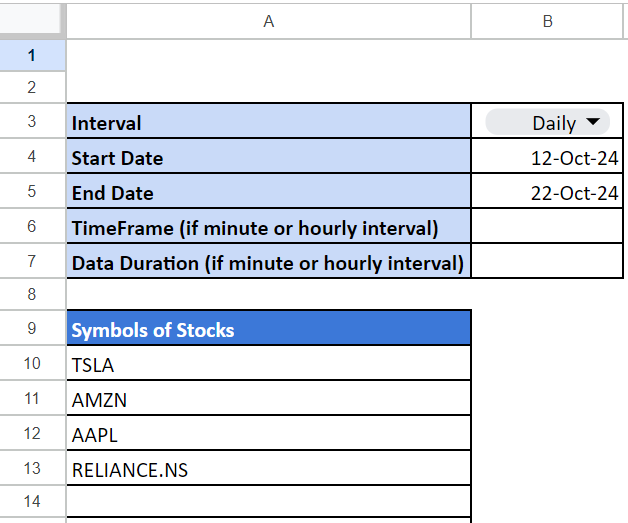The image size is (628, 523).
Task: Click the row 9 header number
Action: 32,329
